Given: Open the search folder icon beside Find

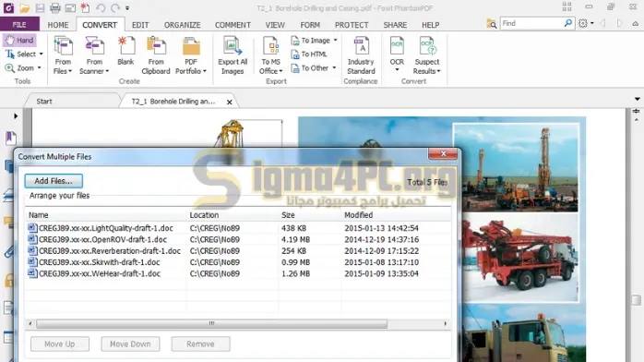Looking at the screenshot, I should 491,24.
